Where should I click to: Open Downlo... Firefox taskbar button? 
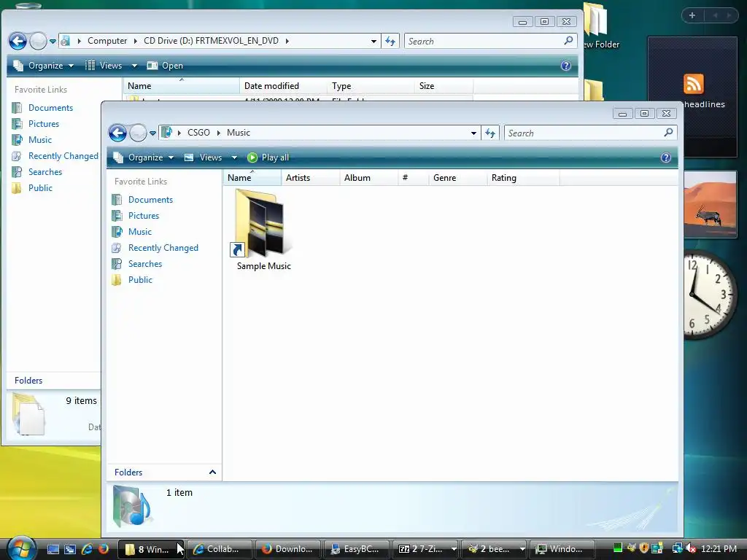pyautogui.click(x=287, y=549)
